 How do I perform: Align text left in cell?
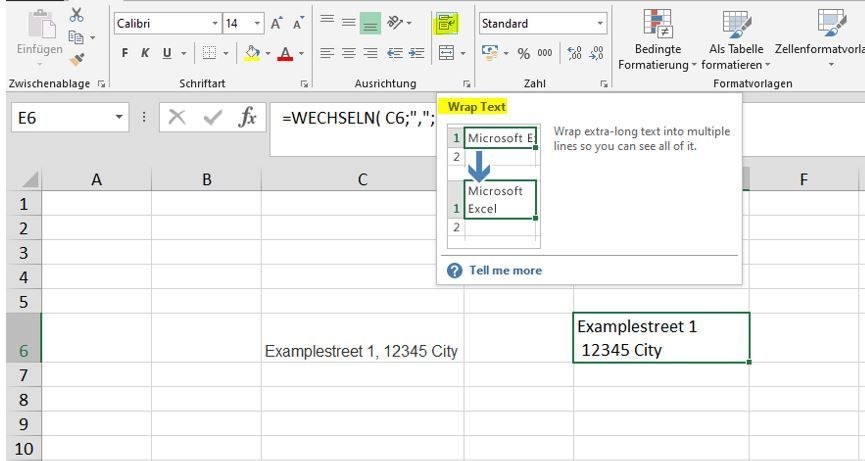click(327, 53)
